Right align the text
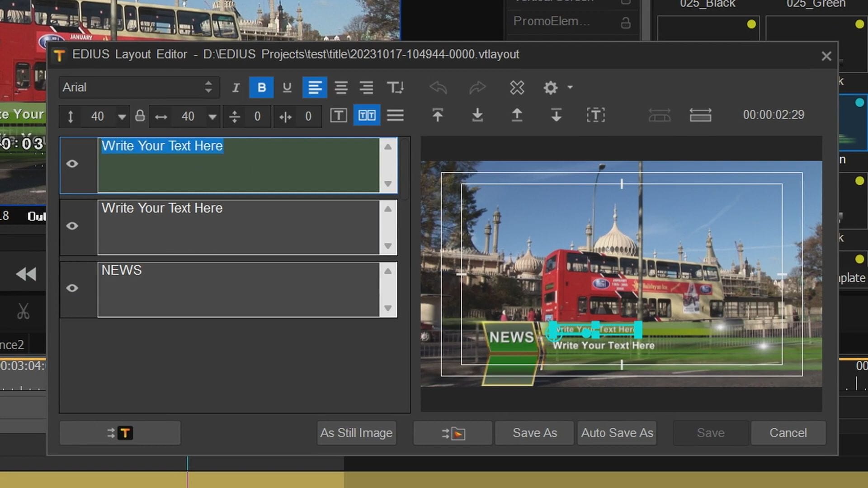Image resolution: width=868 pixels, height=488 pixels. [366, 88]
